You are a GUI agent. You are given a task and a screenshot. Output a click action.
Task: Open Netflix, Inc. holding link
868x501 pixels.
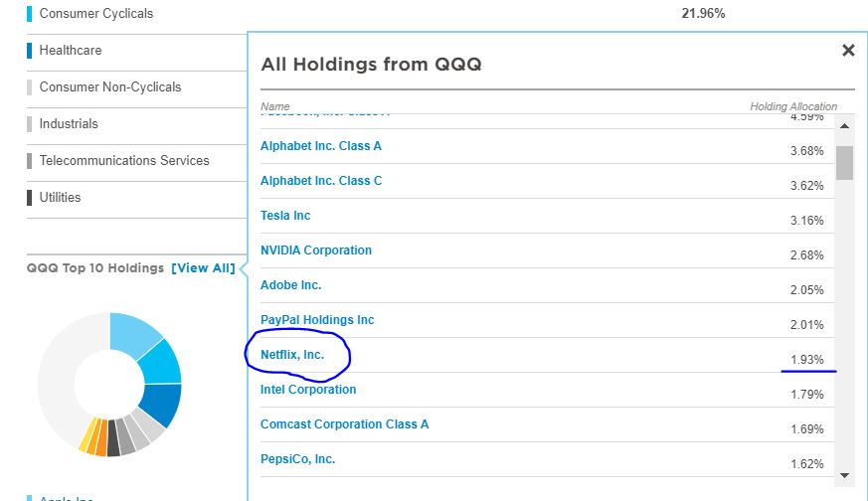pyautogui.click(x=292, y=355)
